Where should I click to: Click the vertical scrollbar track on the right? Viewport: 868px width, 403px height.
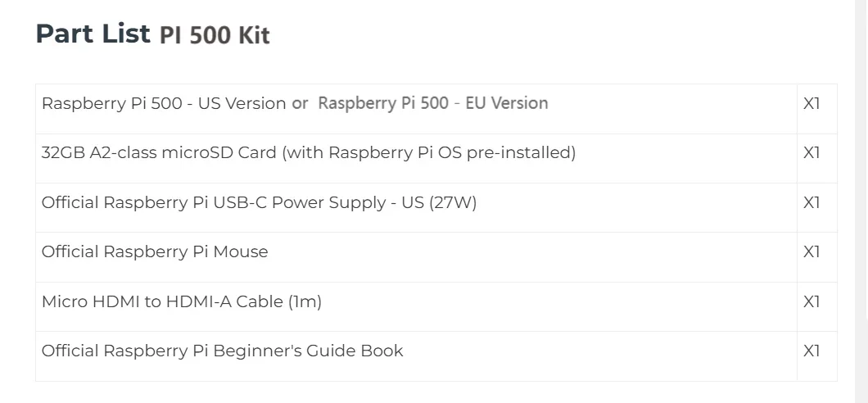861,201
